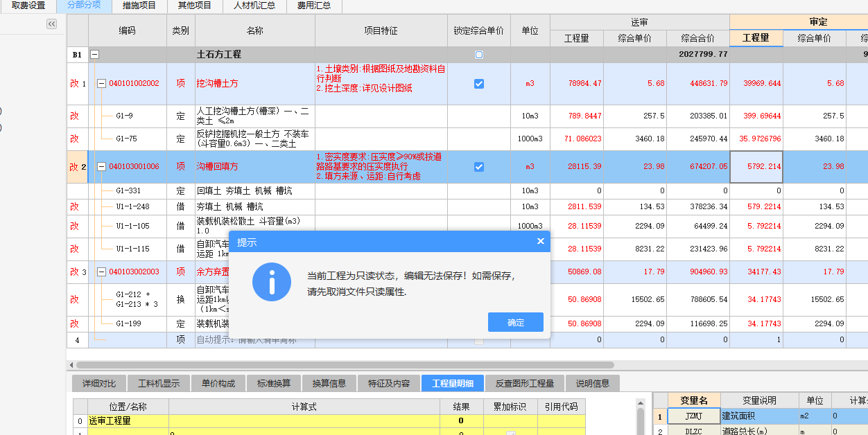Image resolution: width=868 pixels, height=435 pixels.
Task: Select the sub-item G1-9
Action: [124, 116]
